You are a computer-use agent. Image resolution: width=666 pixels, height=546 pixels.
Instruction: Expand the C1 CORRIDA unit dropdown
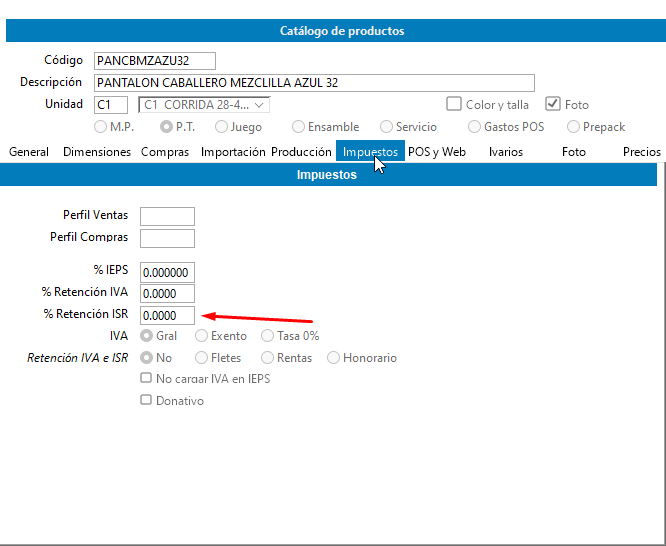(204, 105)
